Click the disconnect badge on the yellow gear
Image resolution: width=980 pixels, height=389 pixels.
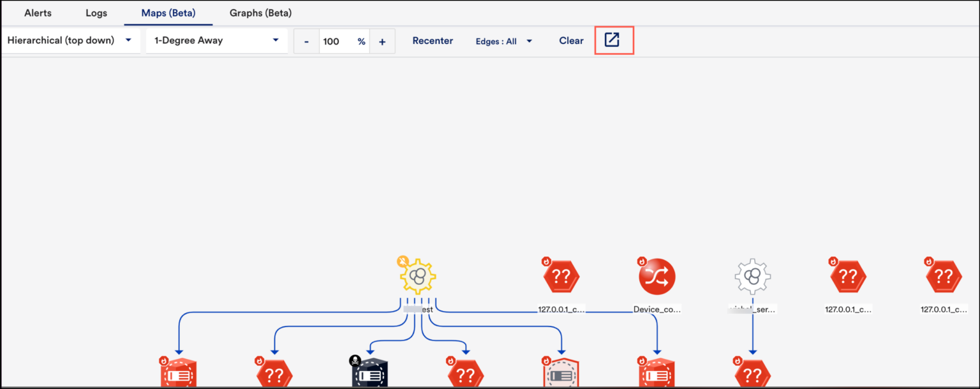tap(403, 261)
